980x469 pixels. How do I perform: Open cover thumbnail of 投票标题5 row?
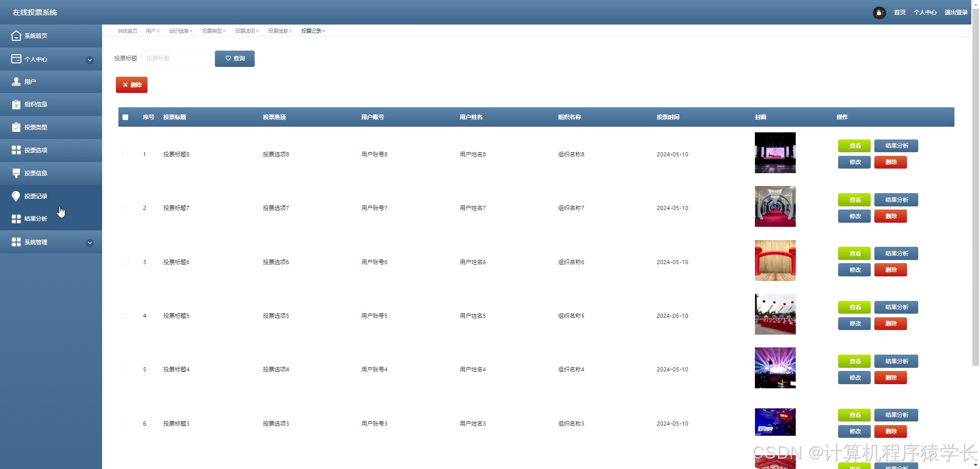click(775, 314)
